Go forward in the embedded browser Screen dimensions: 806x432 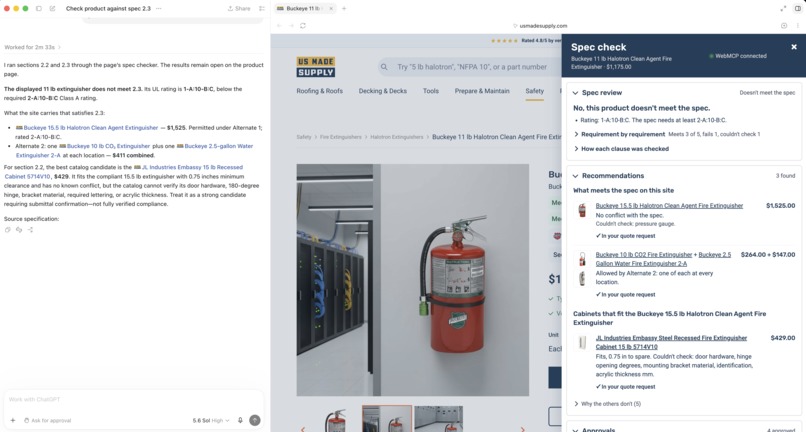tap(291, 25)
